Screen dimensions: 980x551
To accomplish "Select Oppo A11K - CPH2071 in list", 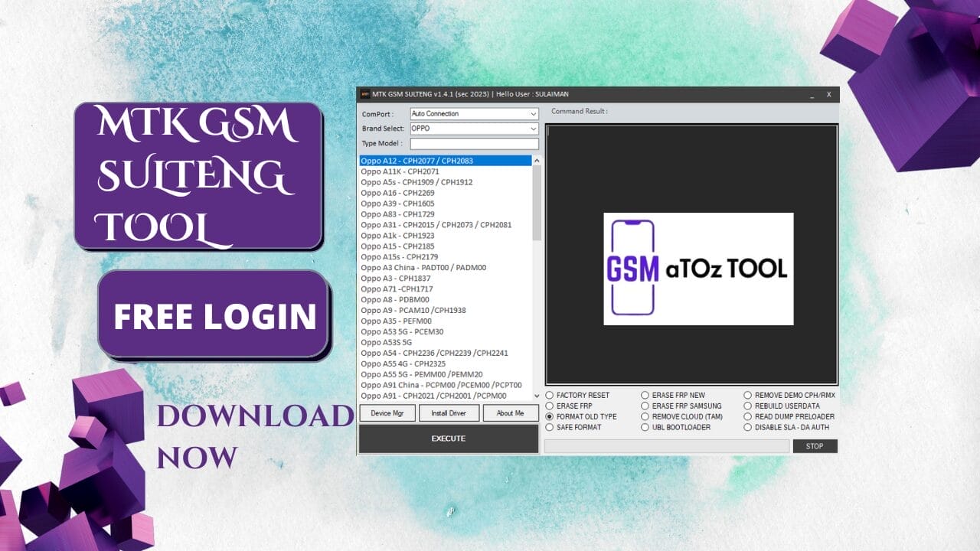I will tap(446, 171).
